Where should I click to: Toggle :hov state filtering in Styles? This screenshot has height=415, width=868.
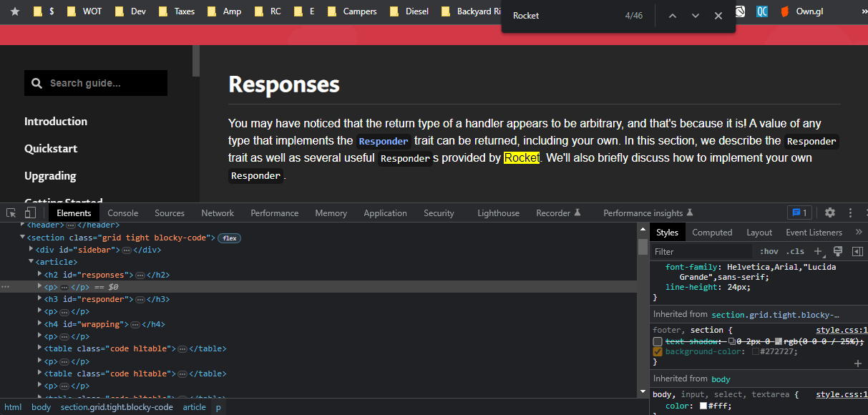click(769, 251)
